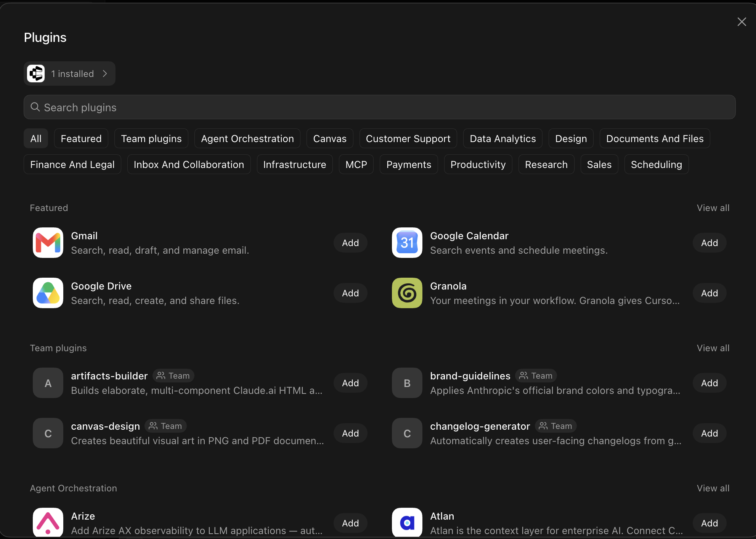Click the Google Calendar plugin icon
This screenshot has width=756, height=539.
[407, 243]
